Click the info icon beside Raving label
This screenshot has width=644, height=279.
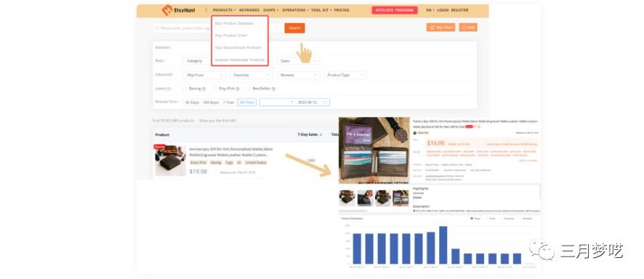click(204, 89)
